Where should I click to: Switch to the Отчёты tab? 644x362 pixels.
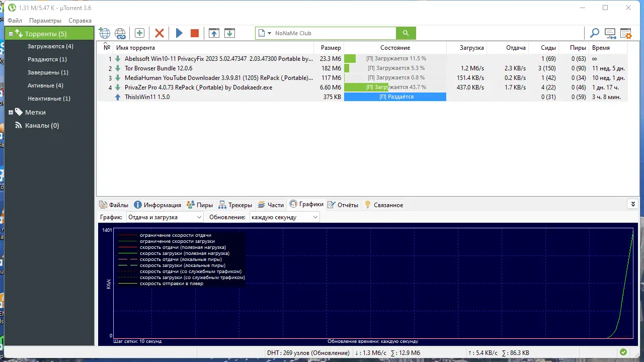point(343,205)
